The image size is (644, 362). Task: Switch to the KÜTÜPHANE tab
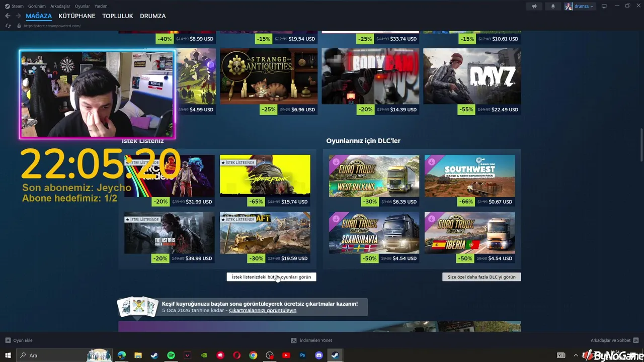pos(77,16)
